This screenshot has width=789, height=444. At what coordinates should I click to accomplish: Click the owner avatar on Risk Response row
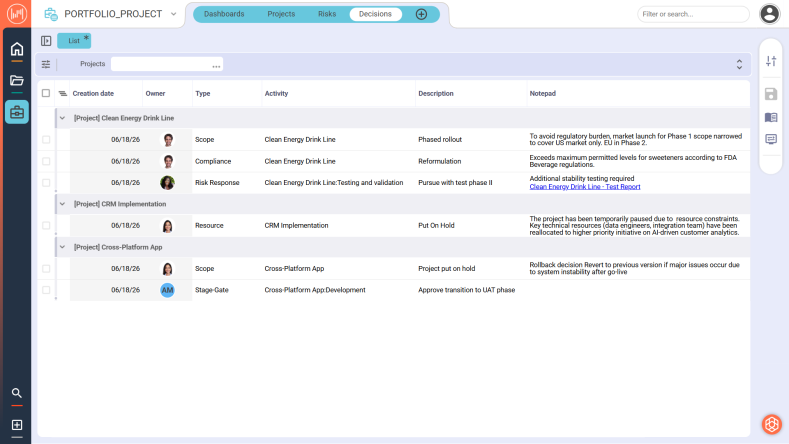click(168, 183)
